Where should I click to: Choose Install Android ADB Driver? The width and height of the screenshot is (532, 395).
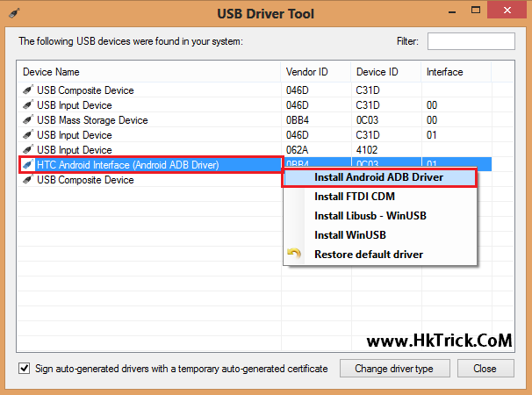[379, 177]
